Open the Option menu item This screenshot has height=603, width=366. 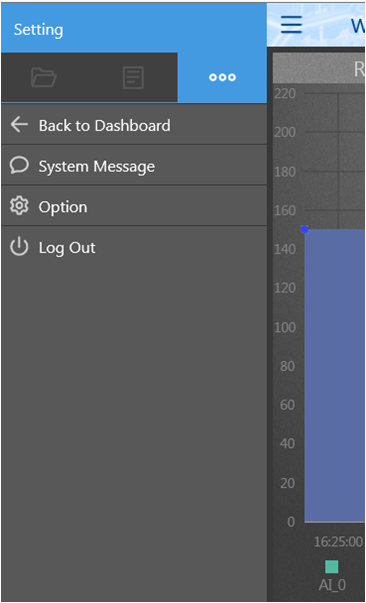coord(134,207)
